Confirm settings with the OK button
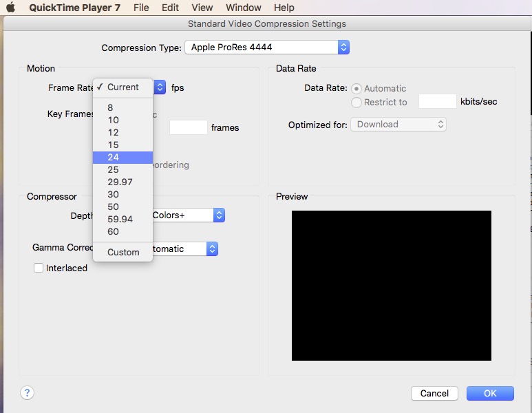The height and width of the screenshot is (413, 532). (490, 393)
